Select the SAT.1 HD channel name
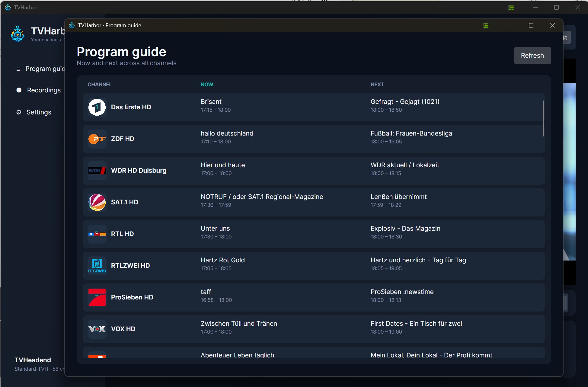Screen dimensions: 588x387 (125, 202)
